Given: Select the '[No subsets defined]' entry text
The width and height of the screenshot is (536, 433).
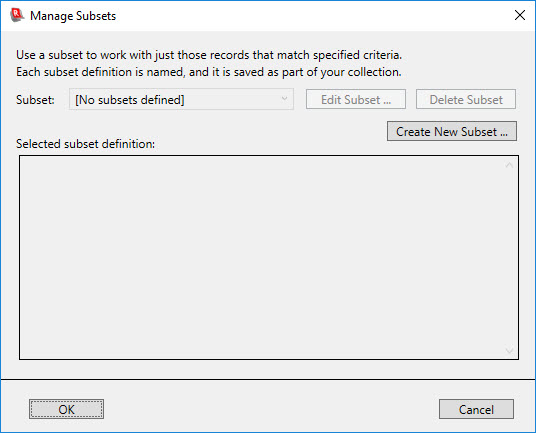Looking at the screenshot, I should click(130, 100).
